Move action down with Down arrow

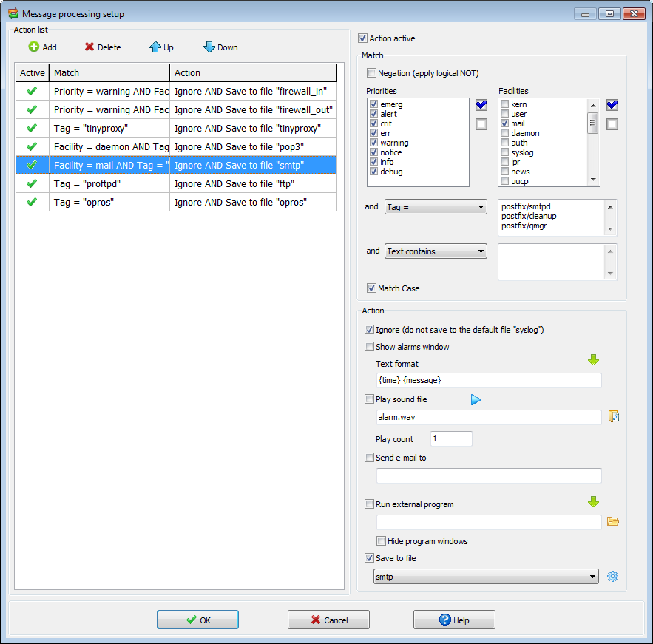(209, 47)
